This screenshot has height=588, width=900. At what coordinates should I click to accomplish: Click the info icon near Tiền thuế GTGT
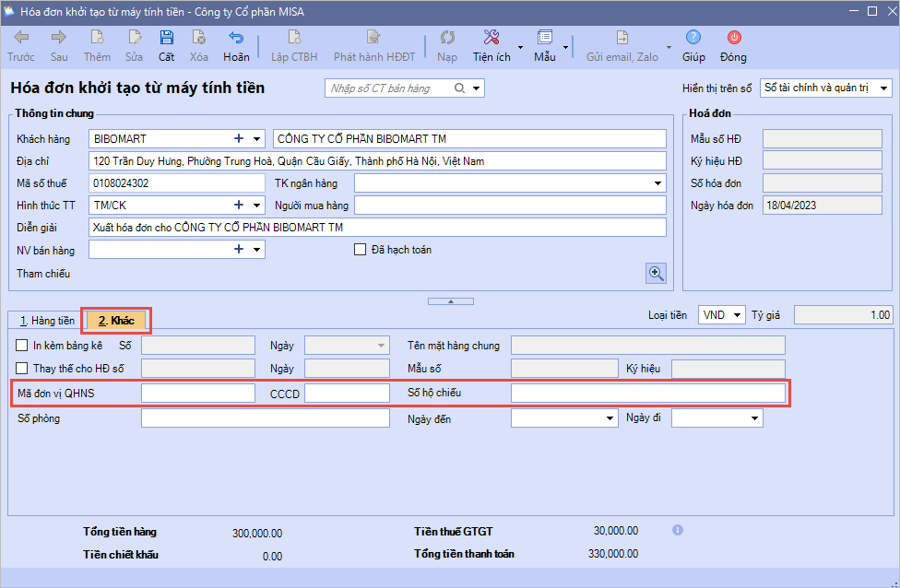678,531
